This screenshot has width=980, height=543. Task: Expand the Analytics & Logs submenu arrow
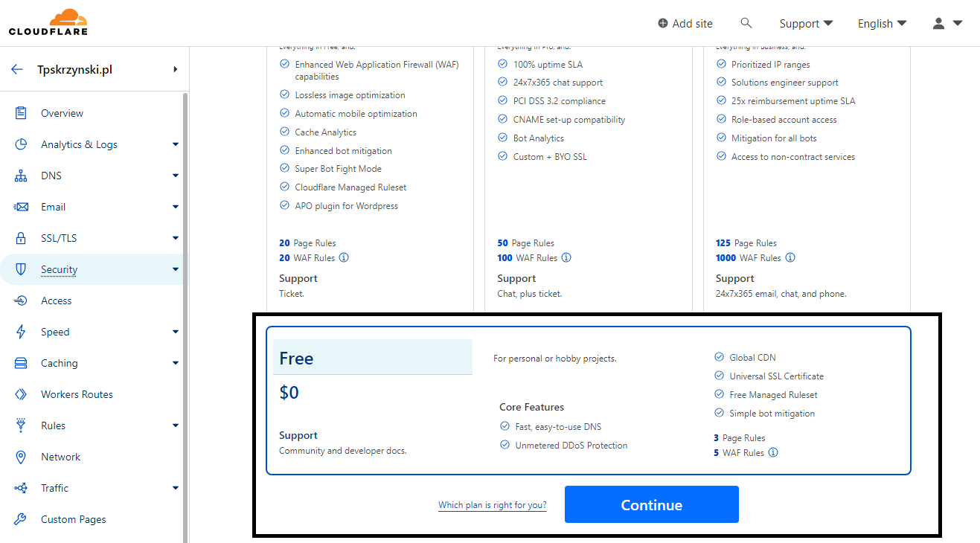click(176, 144)
